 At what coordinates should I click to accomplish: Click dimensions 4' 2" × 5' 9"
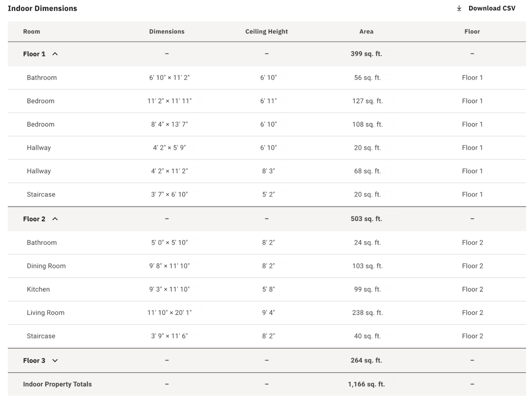click(x=169, y=148)
